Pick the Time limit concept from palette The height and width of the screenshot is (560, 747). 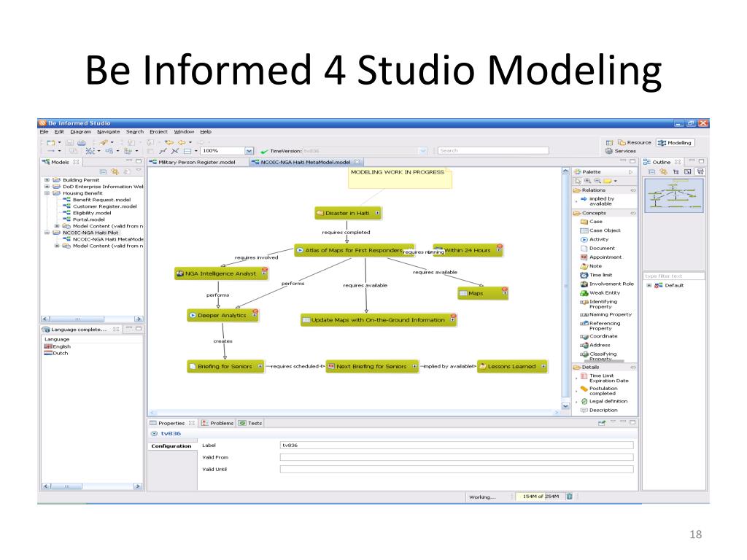click(596, 275)
